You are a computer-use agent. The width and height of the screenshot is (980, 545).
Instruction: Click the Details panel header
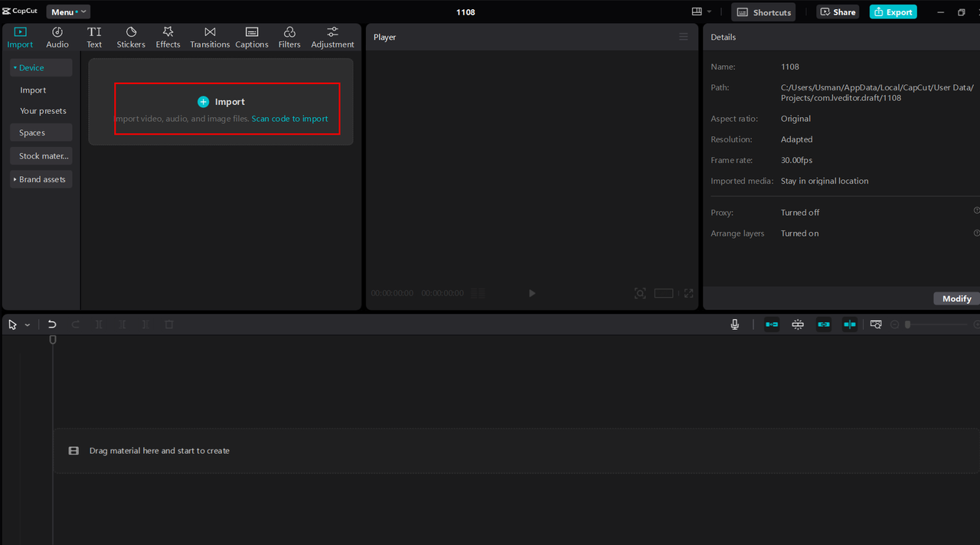pos(723,37)
